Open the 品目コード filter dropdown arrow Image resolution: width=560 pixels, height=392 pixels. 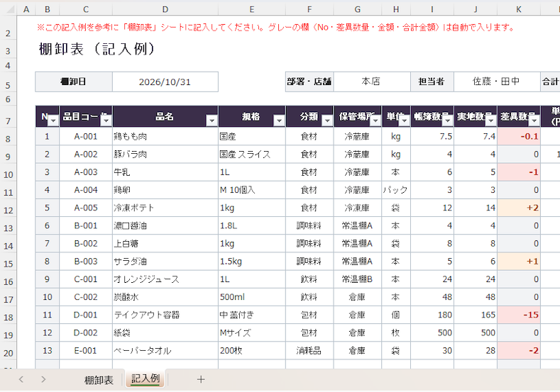[x=106, y=121]
